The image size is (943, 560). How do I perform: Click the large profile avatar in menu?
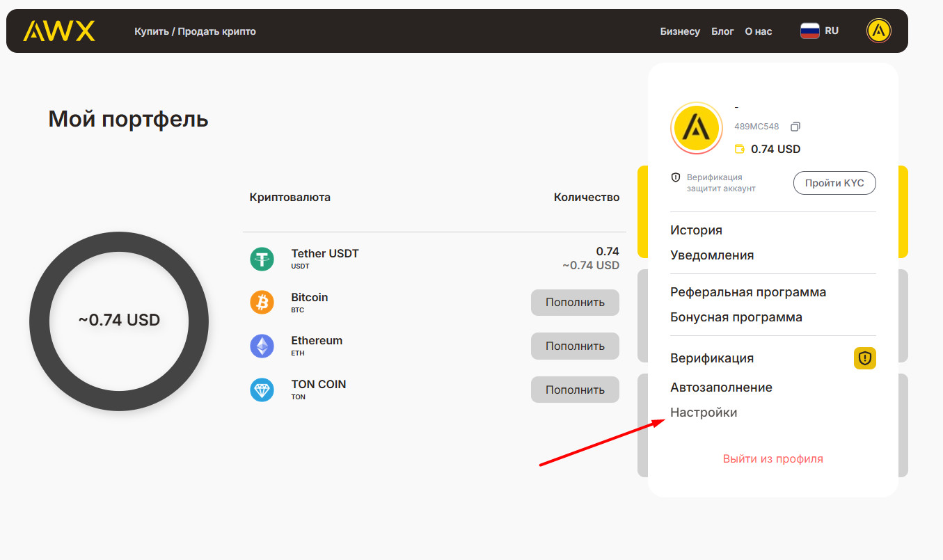(697, 129)
